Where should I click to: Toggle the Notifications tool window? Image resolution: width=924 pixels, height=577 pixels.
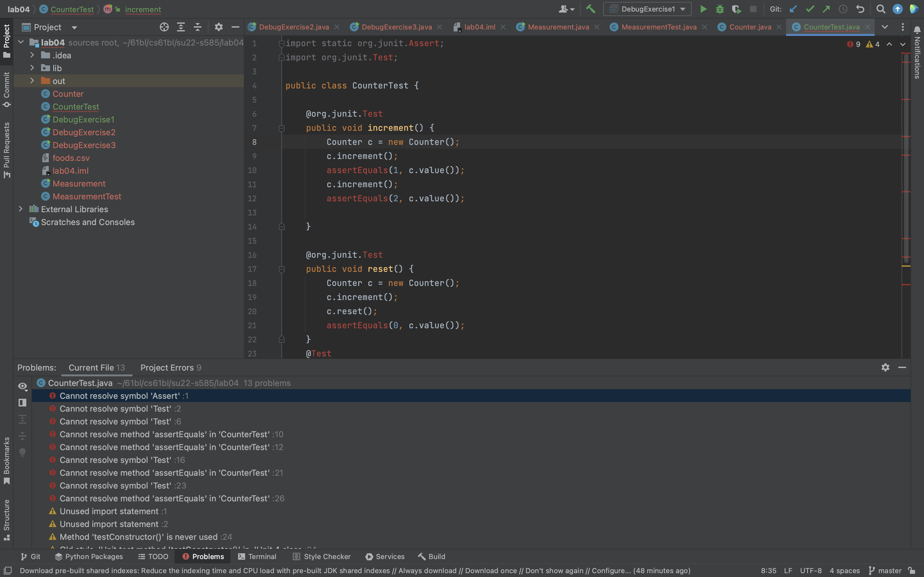[917, 52]
